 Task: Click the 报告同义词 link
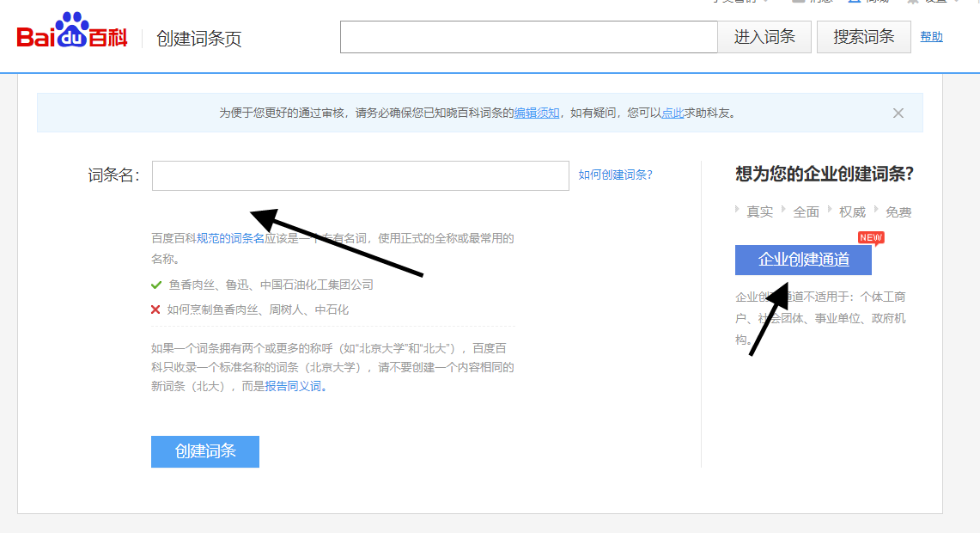click(293, 387)
